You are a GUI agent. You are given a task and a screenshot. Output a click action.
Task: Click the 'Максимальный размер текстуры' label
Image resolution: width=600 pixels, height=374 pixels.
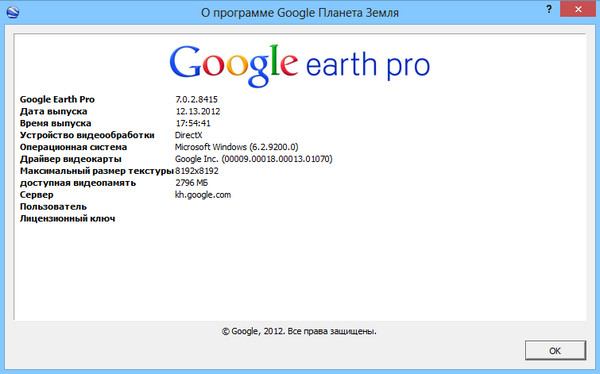point(97,171)
